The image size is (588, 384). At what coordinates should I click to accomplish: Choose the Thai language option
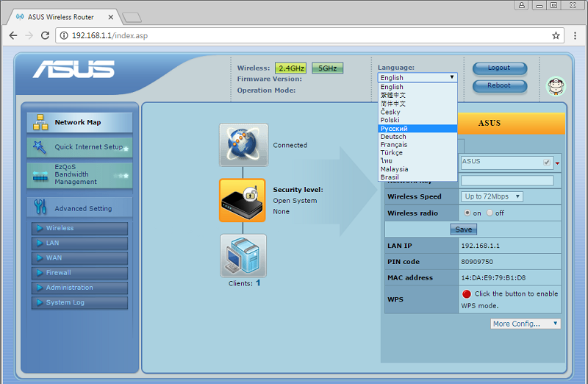point(417,160)
